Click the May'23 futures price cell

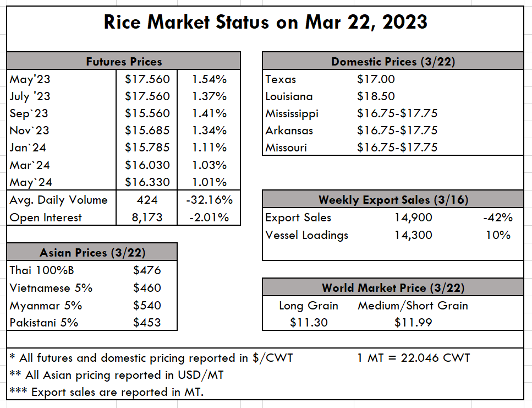pyautogui.click(x=147, y=79)
